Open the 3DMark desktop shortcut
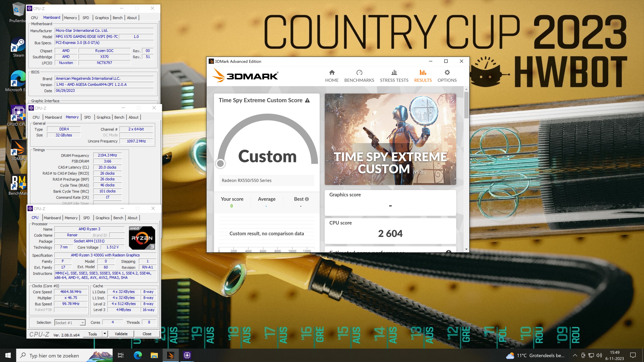This screenshot has width=644, height=362. pyautogui.click(x=18, y=150)
